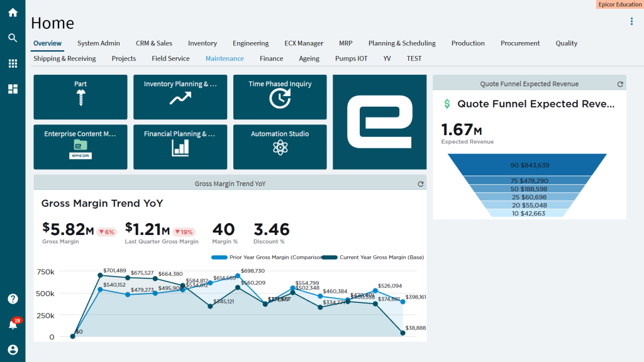
Task: Open the dashboard layout icon in sidebar
Action: pyautogui.click(x=13, y=89)
